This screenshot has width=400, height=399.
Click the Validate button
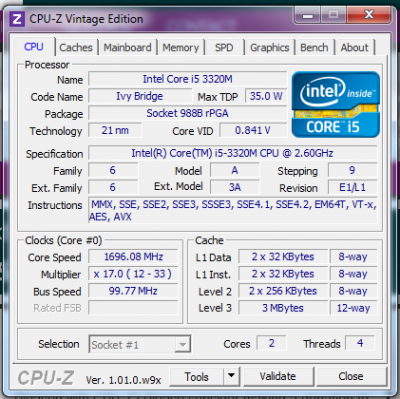click(278, 376)
